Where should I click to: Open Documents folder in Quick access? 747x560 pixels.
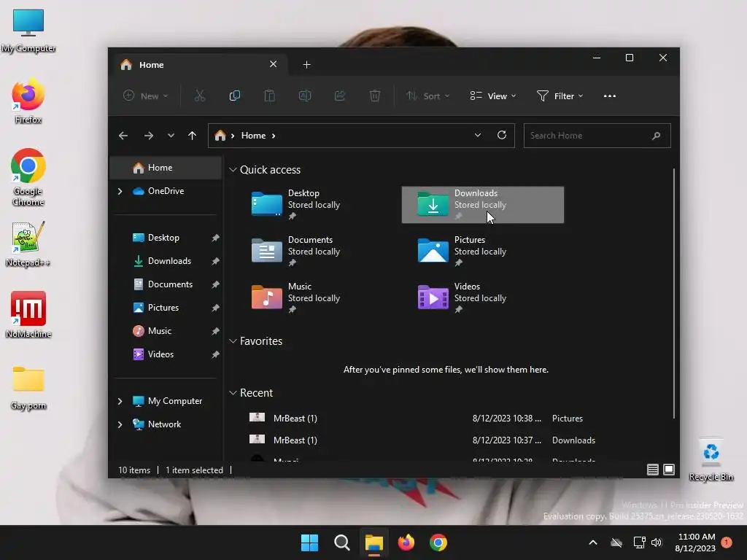click(x=317, y=252)
